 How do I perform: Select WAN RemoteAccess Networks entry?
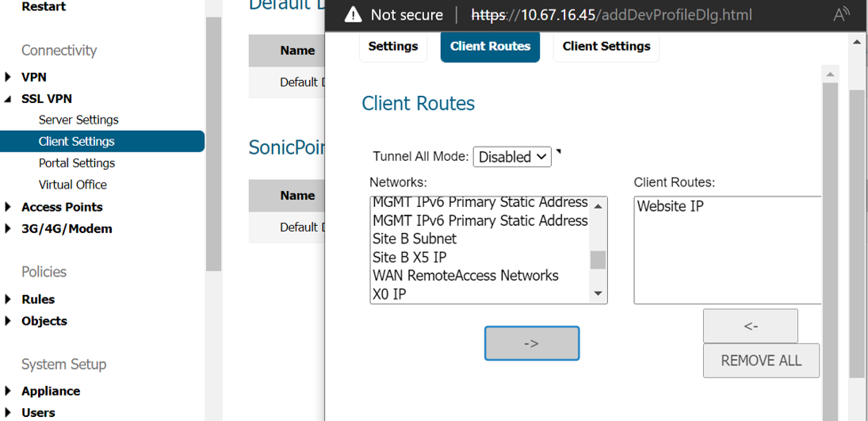click(465, 276)
